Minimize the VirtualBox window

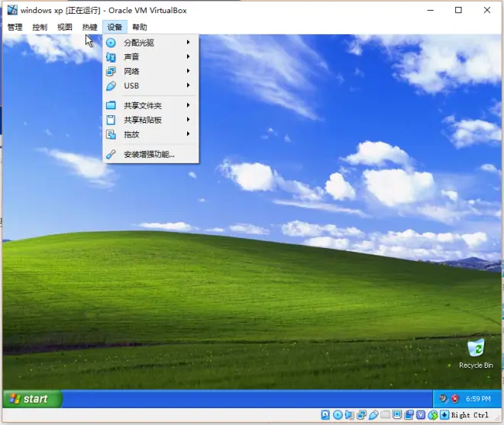click(x=431, y=10)
